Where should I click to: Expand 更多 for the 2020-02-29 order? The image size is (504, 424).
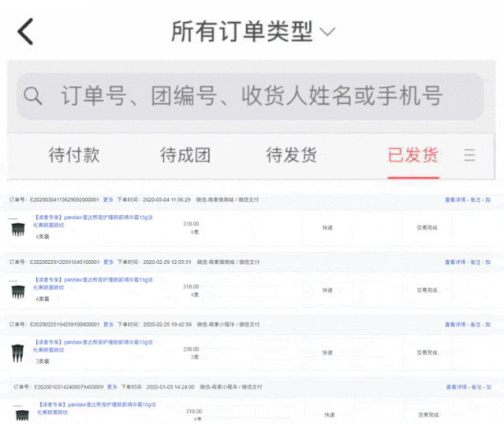(x=108, y=262)
